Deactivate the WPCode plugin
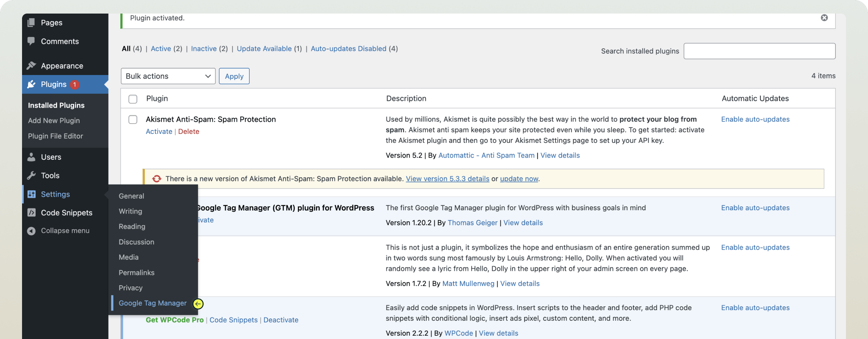Screen dimensions: 868x339 (x=281, y=320)
